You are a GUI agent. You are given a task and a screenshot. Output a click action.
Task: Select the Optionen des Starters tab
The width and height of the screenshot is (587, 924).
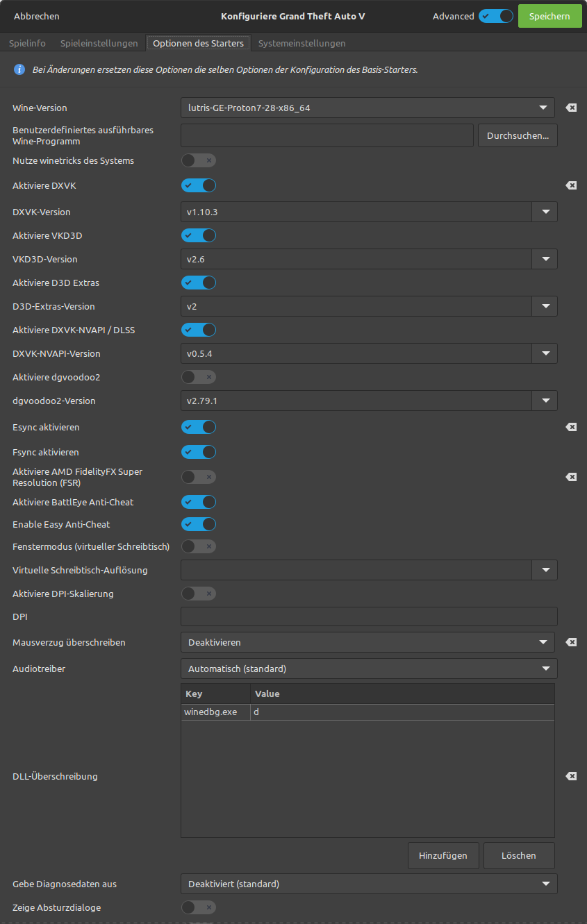(x=198, y=43)
